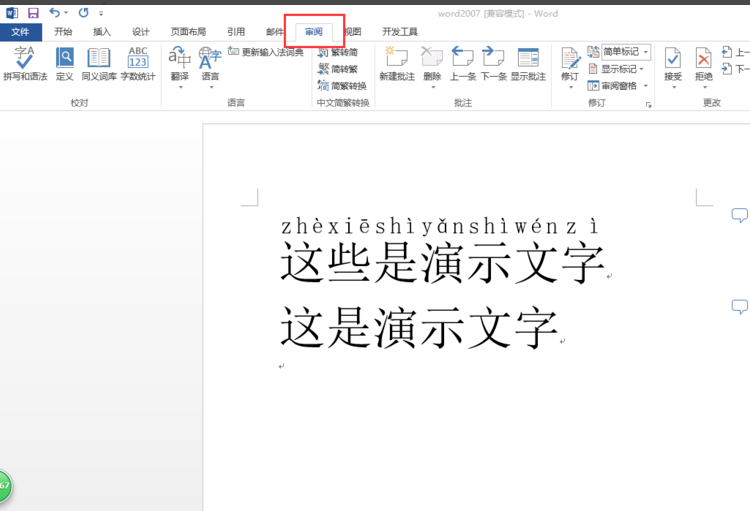This screenshot has height=511, width=750.
Task: Open the 显示标记 dropdown menu
Action: (615, 69)
